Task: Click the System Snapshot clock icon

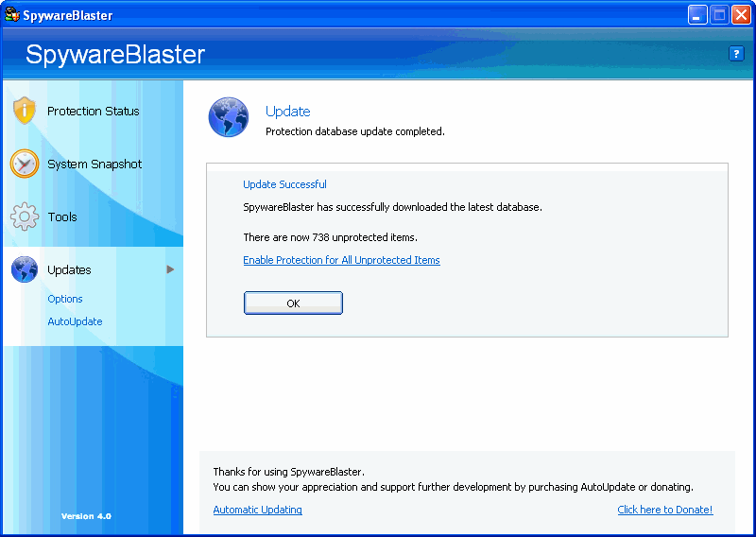Action: coord(25,164)
